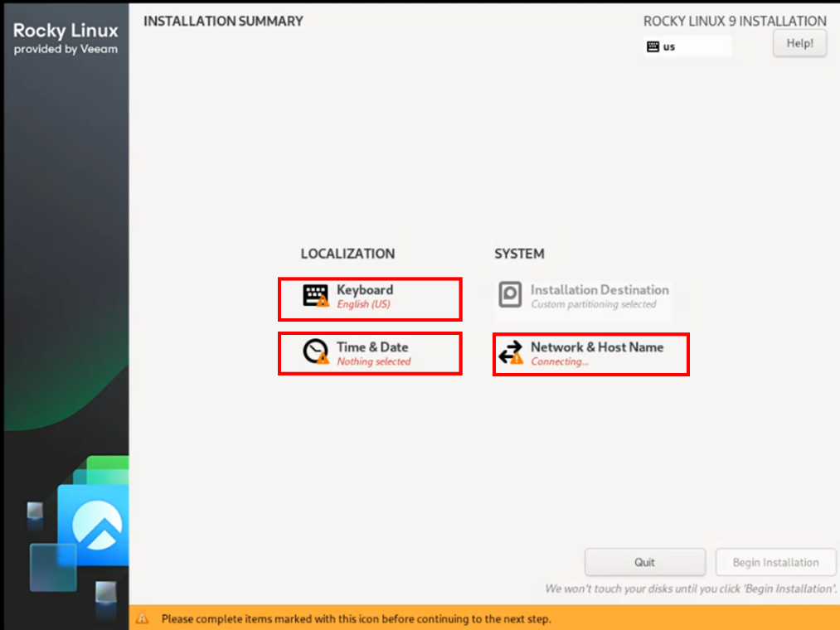Click the "us" keyboard layout text
The width and height of the screenshot is (840, 630).
point(668,46)
